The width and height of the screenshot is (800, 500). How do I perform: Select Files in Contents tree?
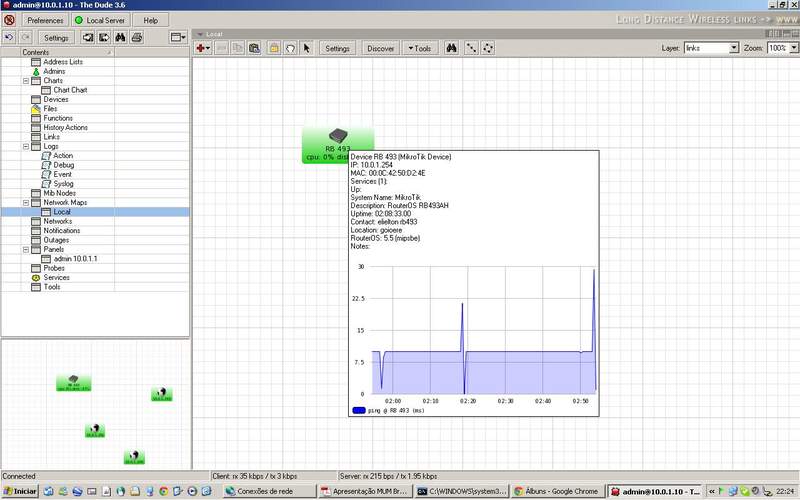(50, 109)
